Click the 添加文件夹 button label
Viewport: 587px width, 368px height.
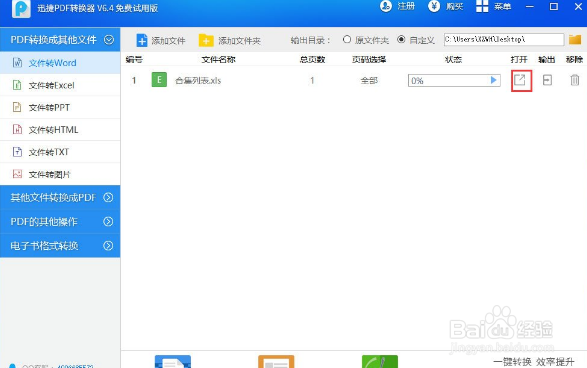point(240,40)
